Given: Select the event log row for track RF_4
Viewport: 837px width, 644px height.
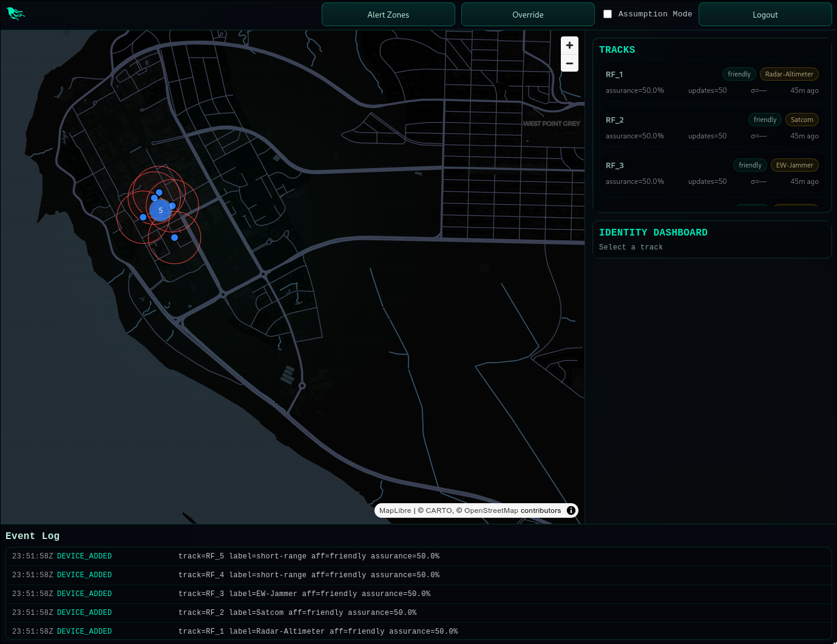Looking at the screenshot, I should pyautogui.click(x=418, y=575).
